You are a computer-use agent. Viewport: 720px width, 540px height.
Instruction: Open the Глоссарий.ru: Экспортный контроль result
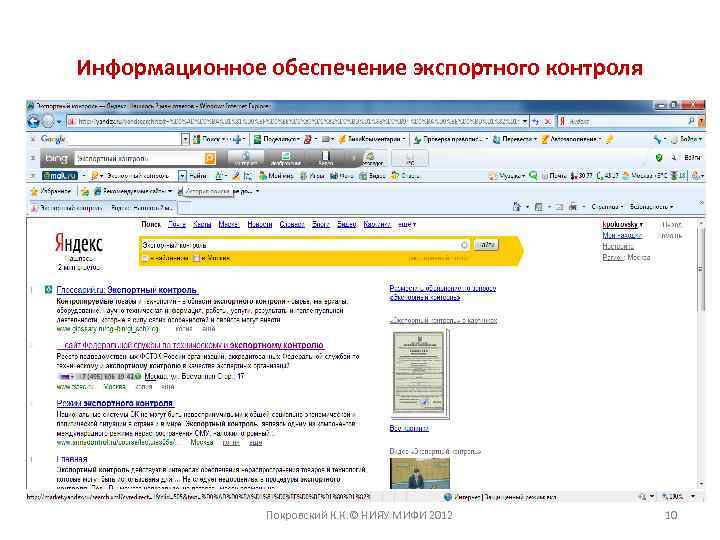pyautogui.click(x=127, y=290)
